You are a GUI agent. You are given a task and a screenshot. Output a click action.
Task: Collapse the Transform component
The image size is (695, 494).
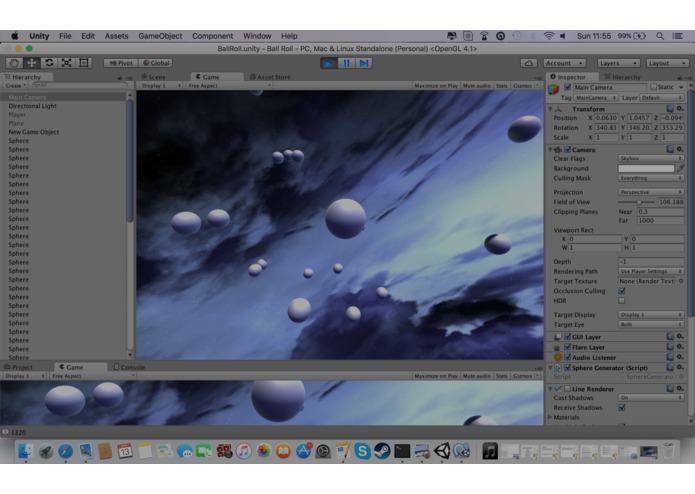tap(550, 109)
